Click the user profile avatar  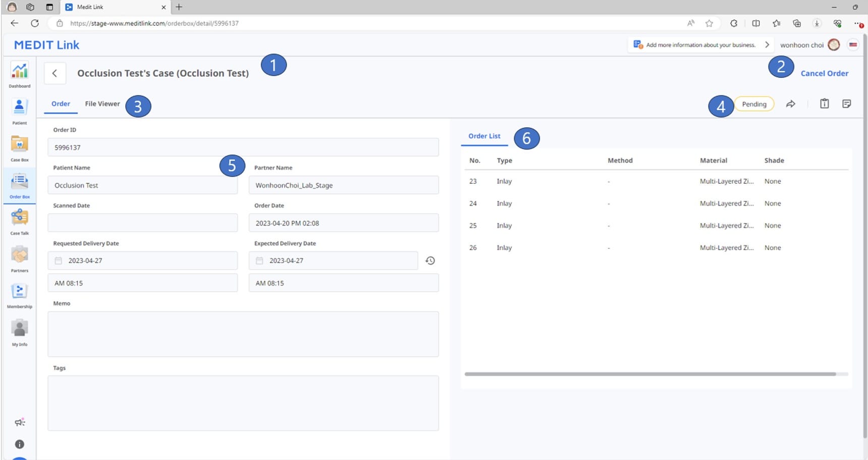(x=834, y=45)
